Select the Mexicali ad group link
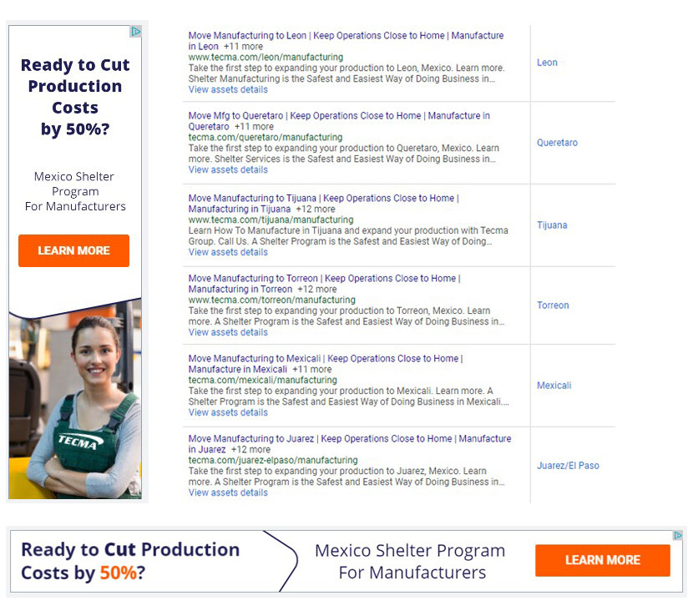This screenshot has height=616, width=693. click(554, 386)
